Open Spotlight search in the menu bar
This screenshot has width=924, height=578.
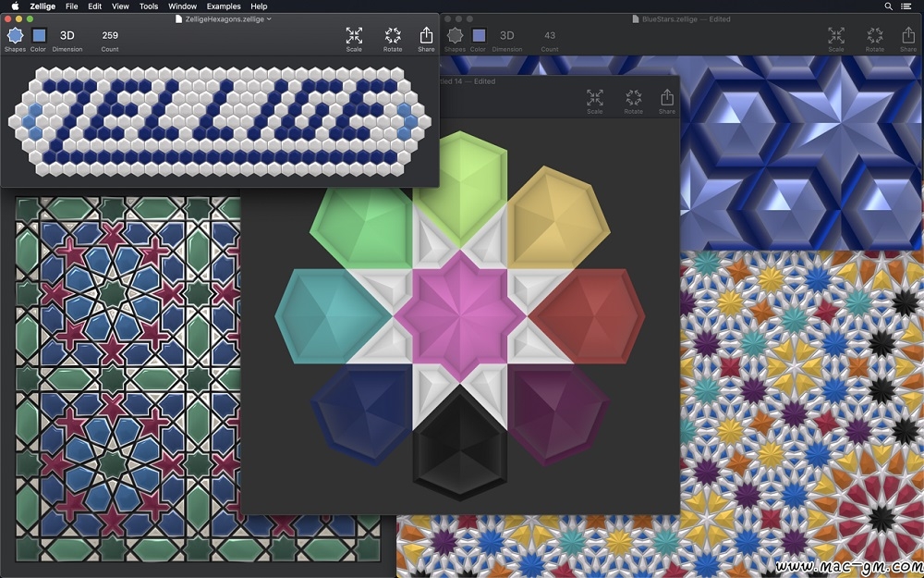(889, 6)
